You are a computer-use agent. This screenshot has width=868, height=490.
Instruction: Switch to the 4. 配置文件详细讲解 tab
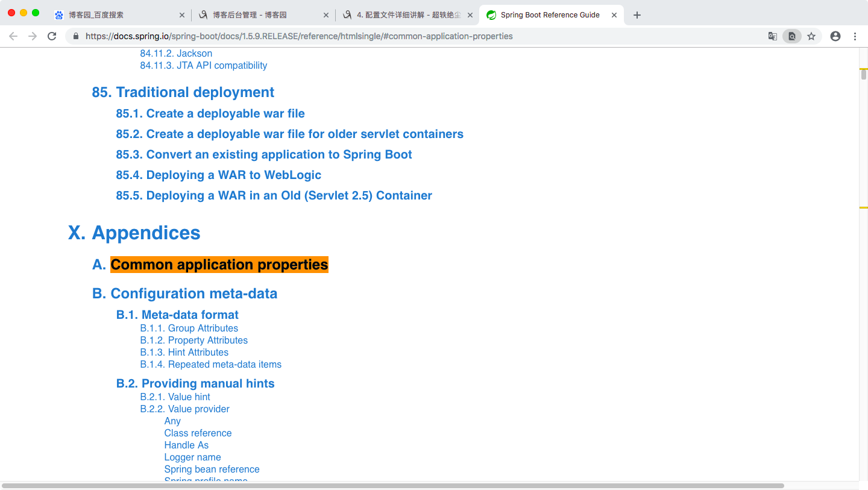tap(407, 15)
